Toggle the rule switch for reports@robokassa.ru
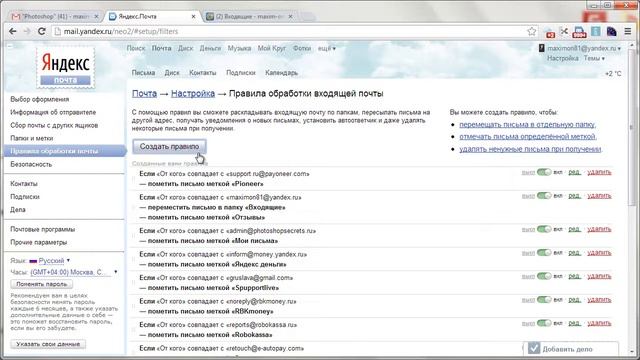The width and height of the screenshot is (640, 360). (x=544, y=323)
